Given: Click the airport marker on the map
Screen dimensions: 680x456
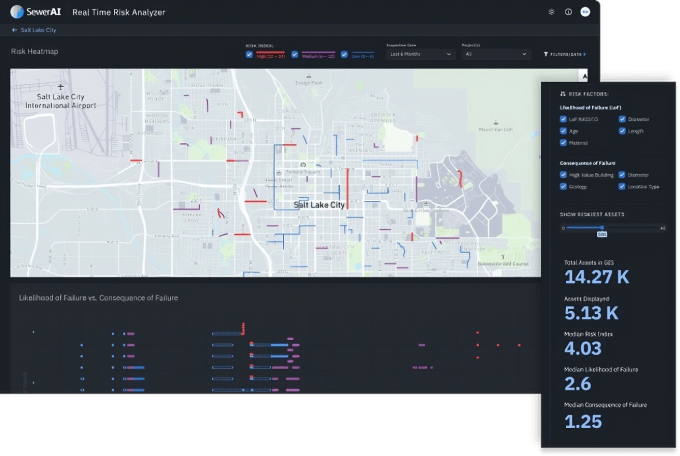Looking at the screenshot, I should pos(62,87).
